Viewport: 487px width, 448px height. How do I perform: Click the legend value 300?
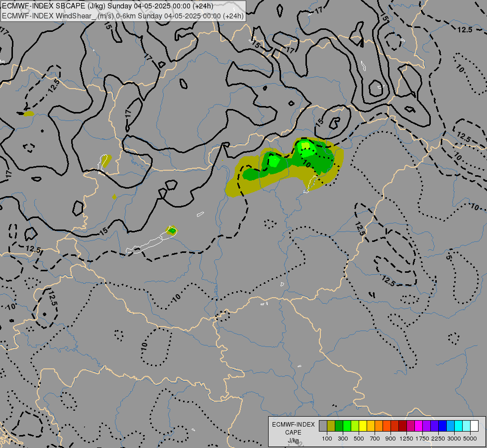(x=343, y=439)
